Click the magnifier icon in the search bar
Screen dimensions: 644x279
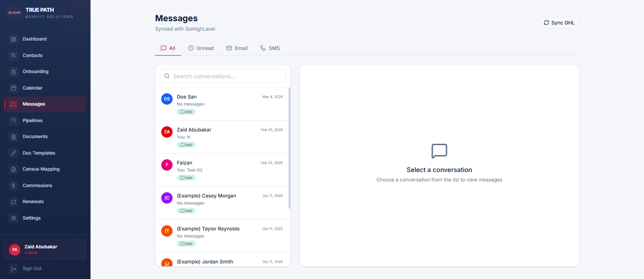coord(167,76)
